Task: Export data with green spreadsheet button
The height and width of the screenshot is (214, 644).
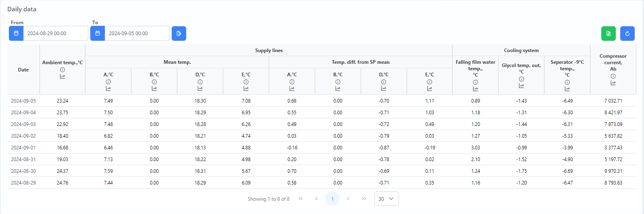Action: (x=608, y=34)
